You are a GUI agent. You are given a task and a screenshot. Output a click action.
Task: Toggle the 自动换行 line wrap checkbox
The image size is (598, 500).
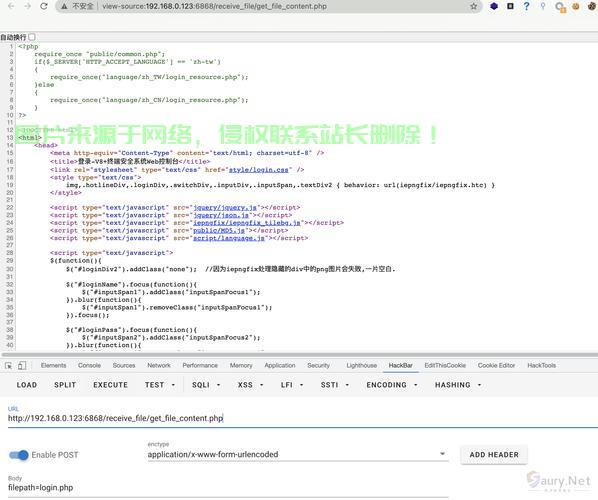tap(32, 37)
